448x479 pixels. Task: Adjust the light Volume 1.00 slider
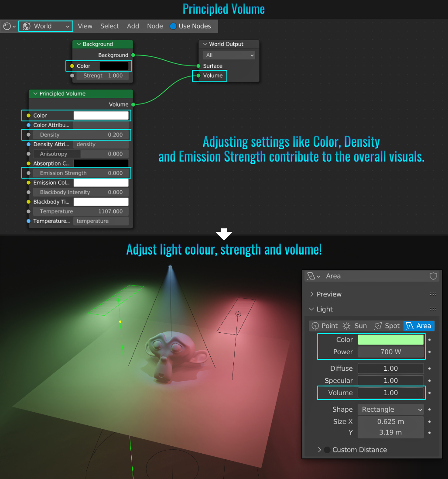pos(390,393)
